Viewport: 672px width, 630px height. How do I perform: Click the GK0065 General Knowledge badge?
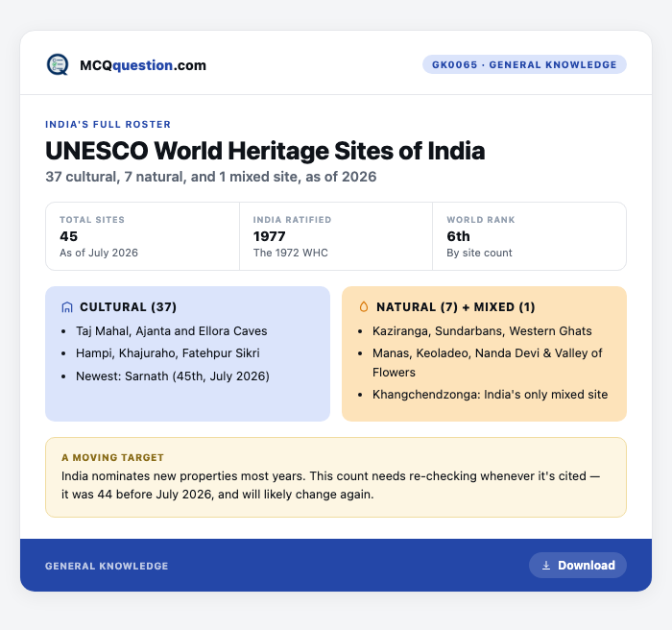(524, 64)
